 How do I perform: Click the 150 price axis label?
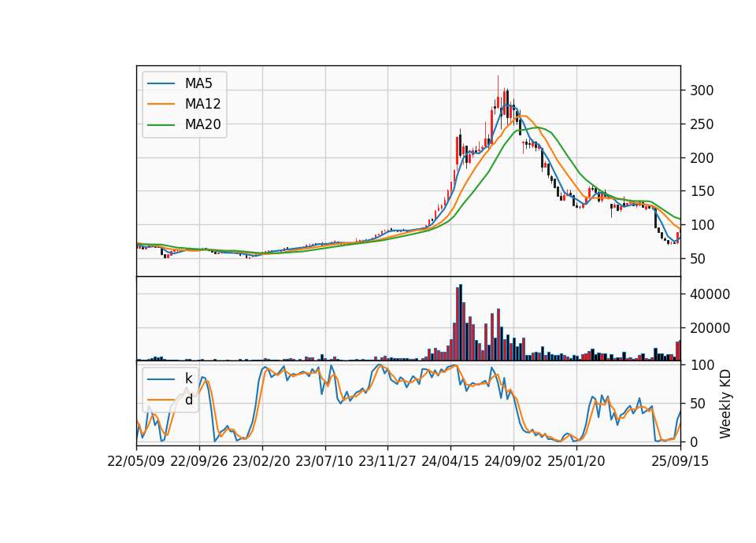pos(702,191)
